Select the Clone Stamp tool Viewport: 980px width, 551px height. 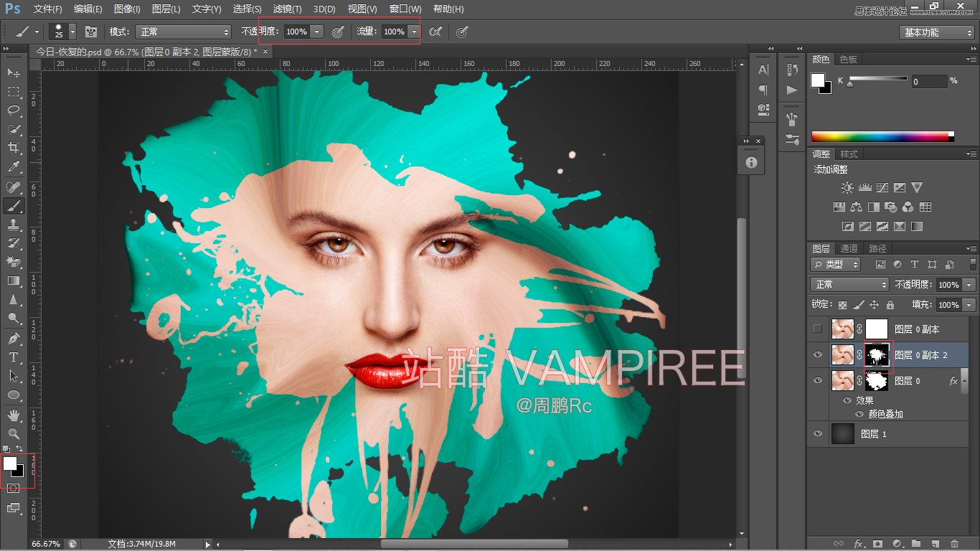point(14,225)
